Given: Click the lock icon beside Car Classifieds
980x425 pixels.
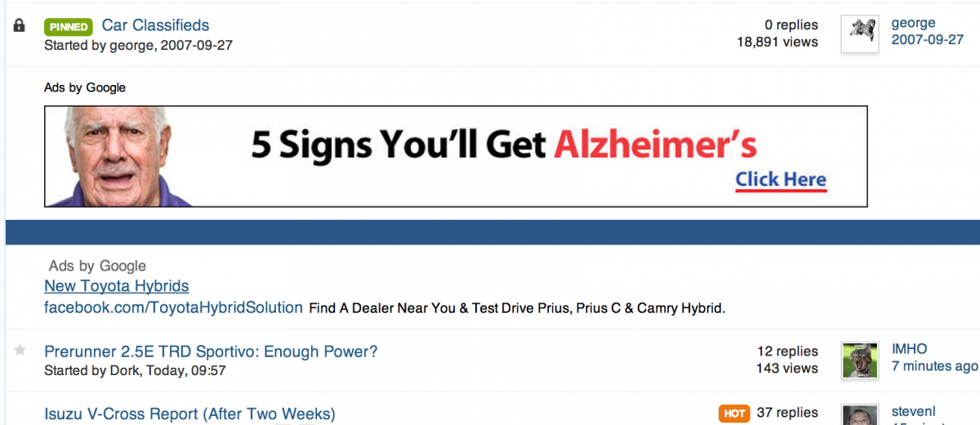Looking at the screenshot, I should [20, 26].
